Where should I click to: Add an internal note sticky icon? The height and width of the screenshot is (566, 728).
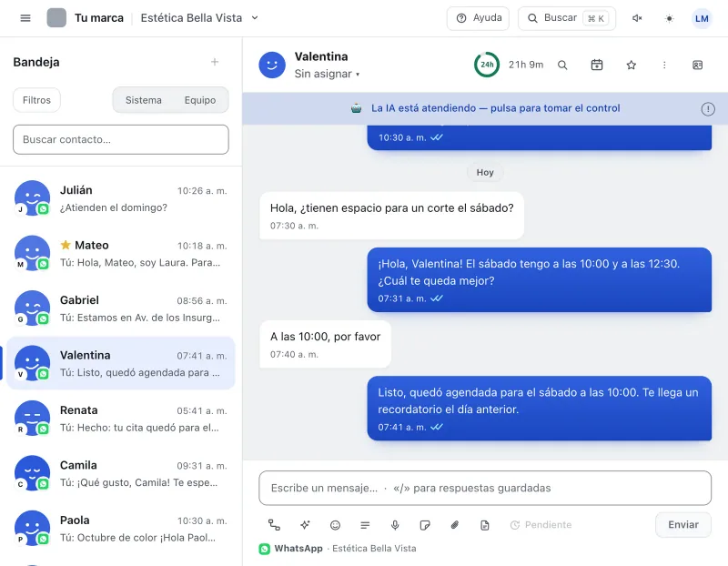[x=424, y=525]
